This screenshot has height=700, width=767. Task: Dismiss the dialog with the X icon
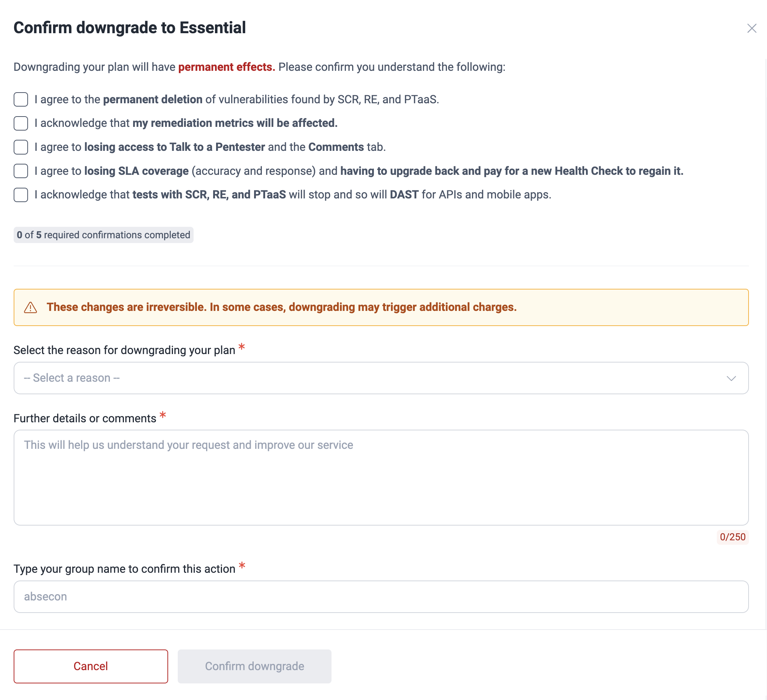(x=752, y=28)
